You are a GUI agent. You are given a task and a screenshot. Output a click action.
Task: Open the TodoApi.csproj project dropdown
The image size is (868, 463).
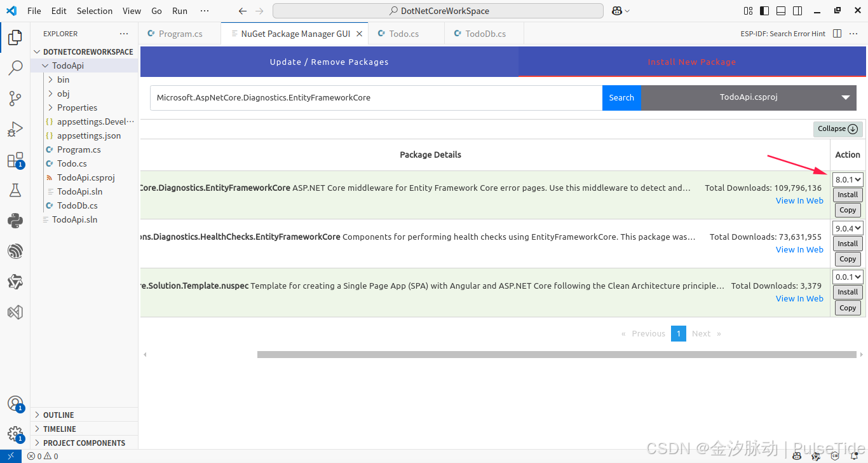[749, 97]
